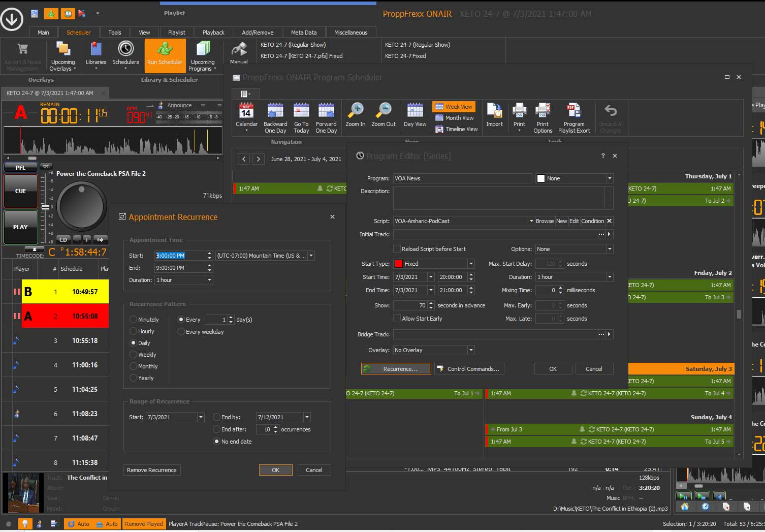765x532 pixels.
Task: Enable Reload Script before Start checkbox
Action: (397, 249)
